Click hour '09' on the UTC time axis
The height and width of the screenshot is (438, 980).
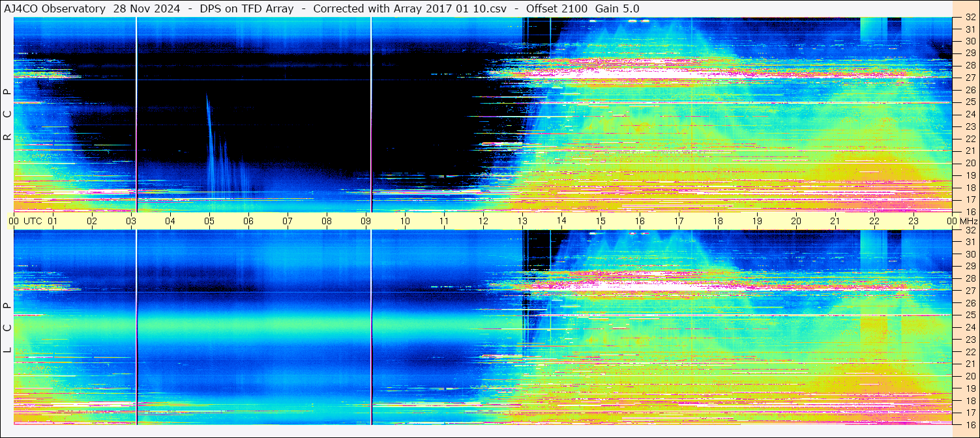366,222
